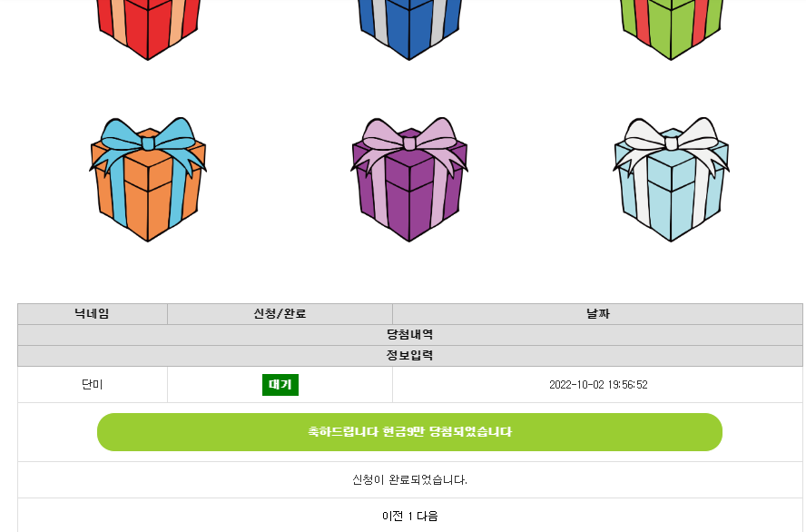
Task: Select page number 1 in pagination
Action: click(410, 516)
